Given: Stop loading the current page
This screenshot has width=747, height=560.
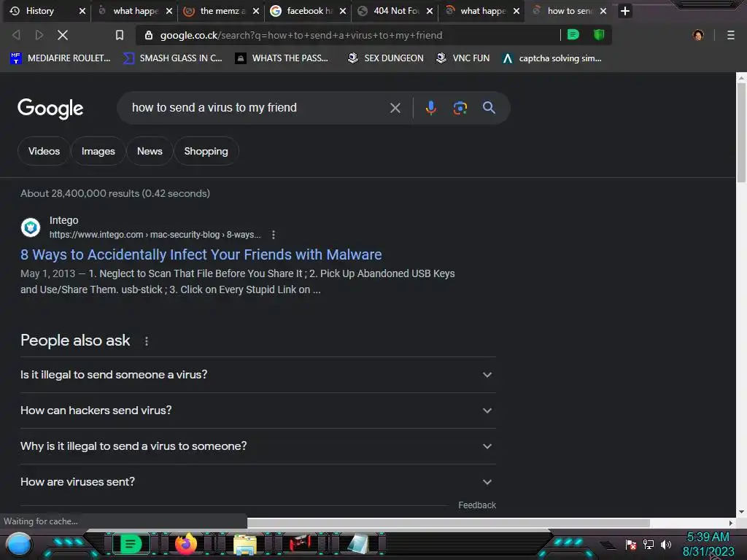Looking at the screenshot, I should (x=63, y=35).
